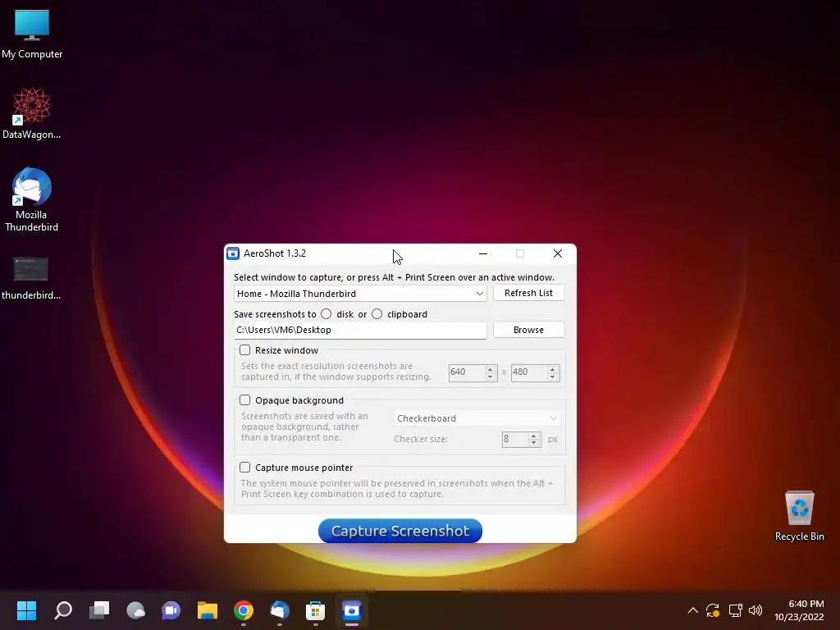The image size is (840, 630).
Task: Open the volume speaker tray icon
Action: [x=756, y=610]
